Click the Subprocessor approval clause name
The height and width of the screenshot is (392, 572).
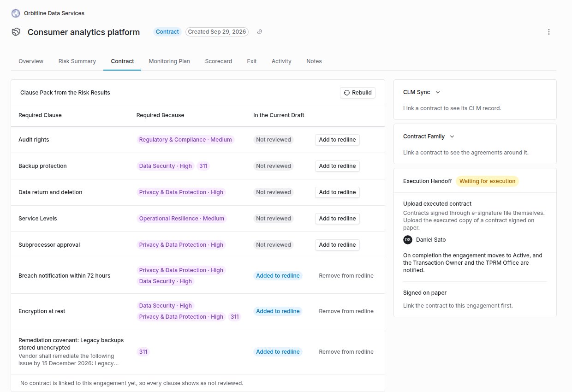point(49,245)
